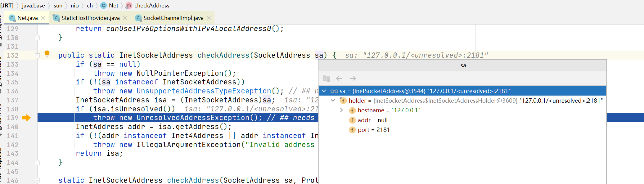Click the sa popup title bar

[462, 65]
